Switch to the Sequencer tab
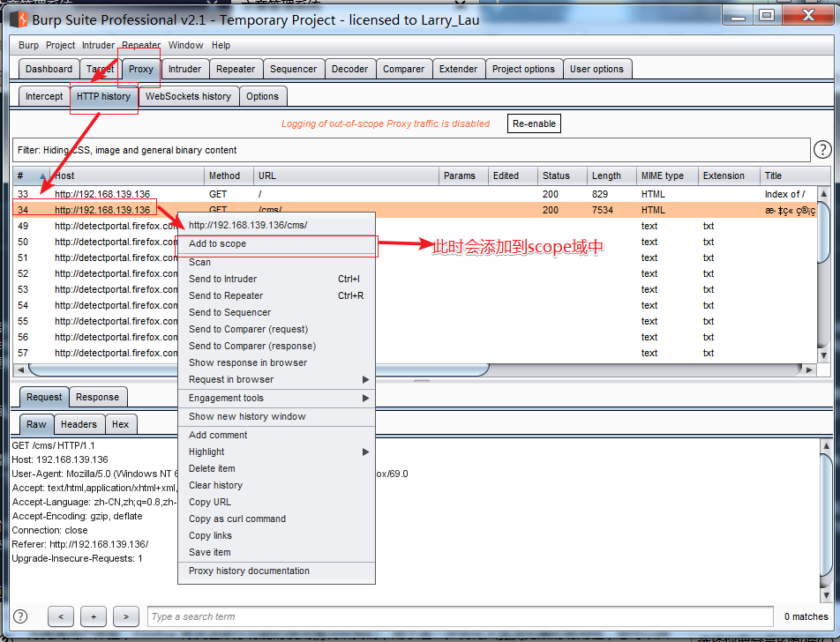Viewport: 840px width, 642px height. point(294,69)
